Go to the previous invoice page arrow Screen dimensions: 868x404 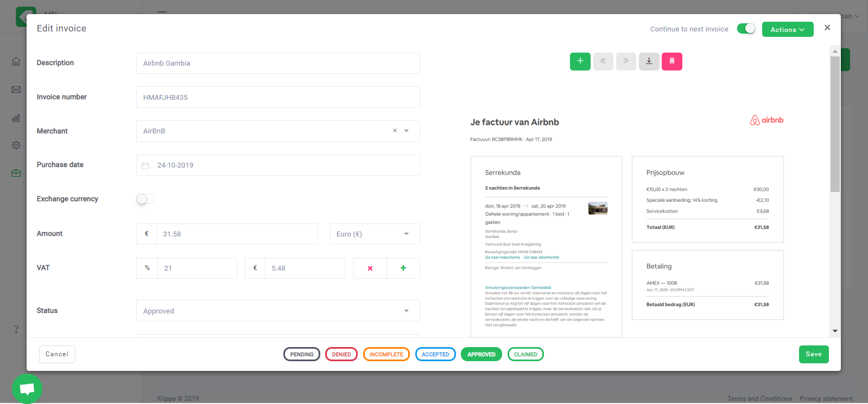[603, 61]
